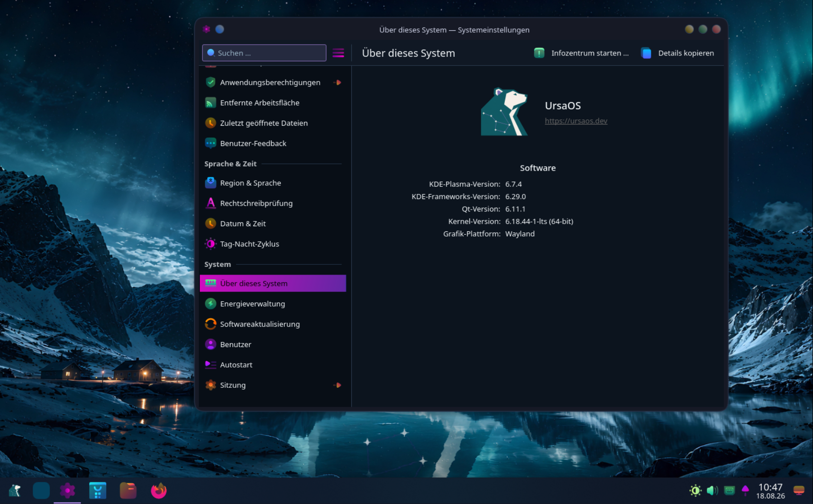Click the UrsaOS bear logo
Viewport: 813px width, 504px height.
pos(504,112)
